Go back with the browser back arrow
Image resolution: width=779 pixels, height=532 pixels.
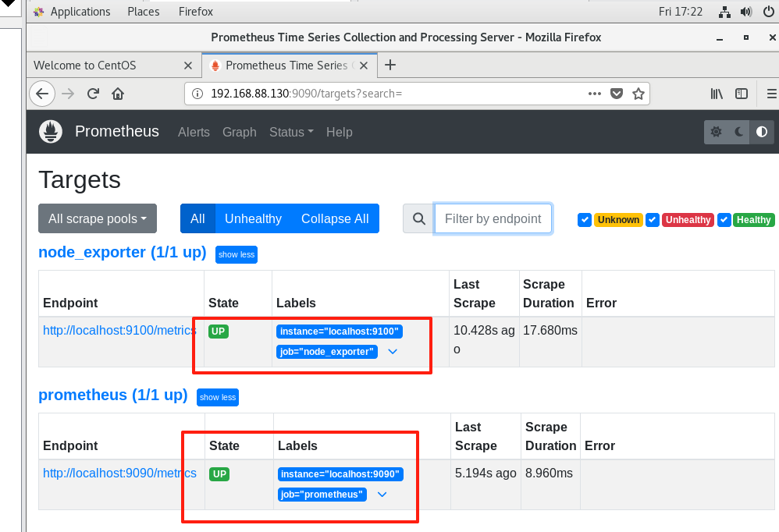click(42, 94)
